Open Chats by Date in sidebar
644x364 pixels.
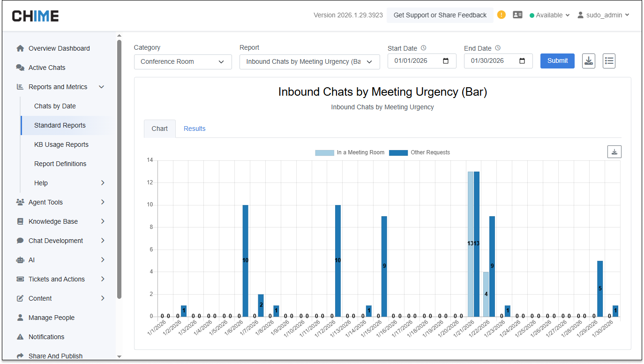[55, 106]
